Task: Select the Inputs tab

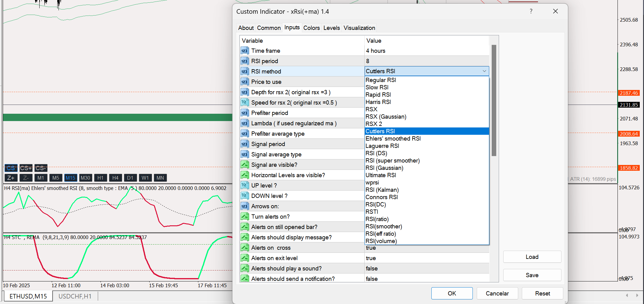Action: coord(292,27)
